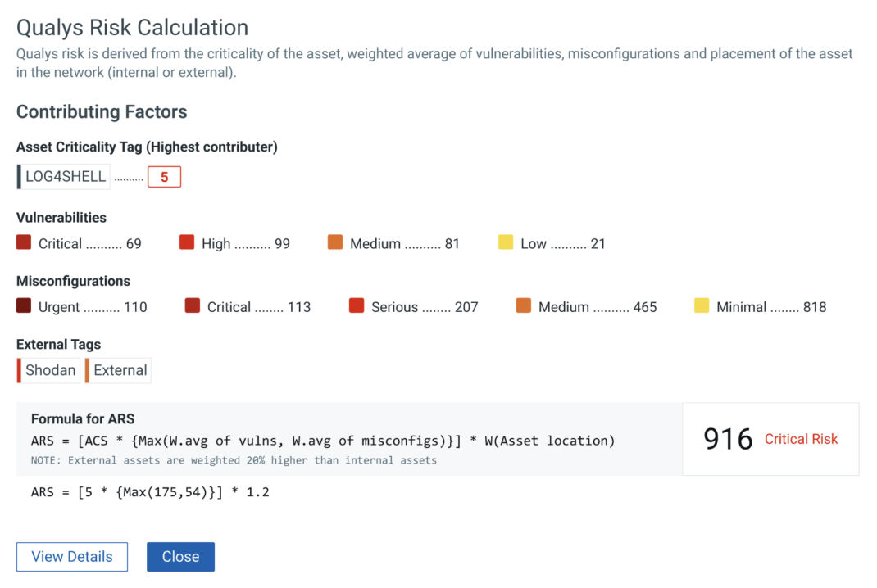Click the criticality score badge showing 5
The width and height of the screenshot is (877, 588).
163,176
